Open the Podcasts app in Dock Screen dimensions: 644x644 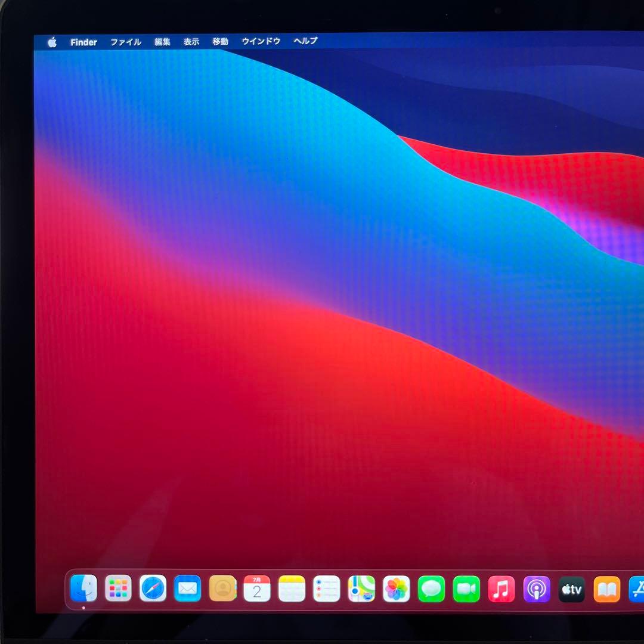[x=537, y=589]
